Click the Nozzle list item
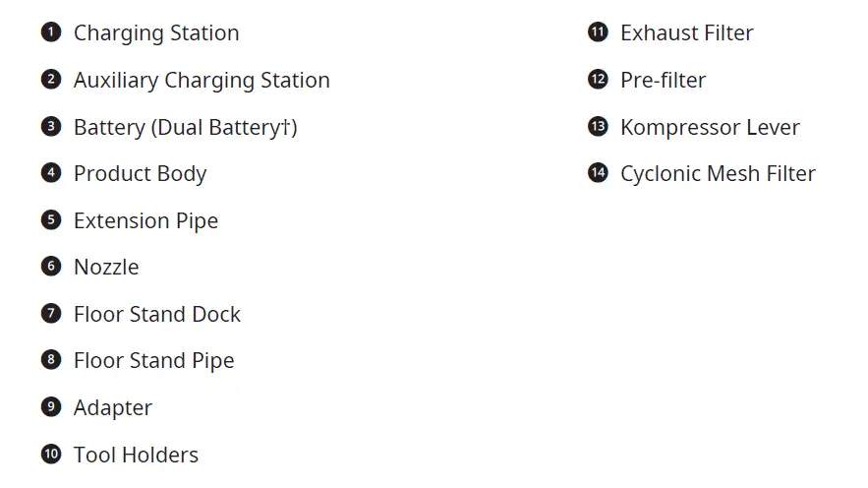 106,267
